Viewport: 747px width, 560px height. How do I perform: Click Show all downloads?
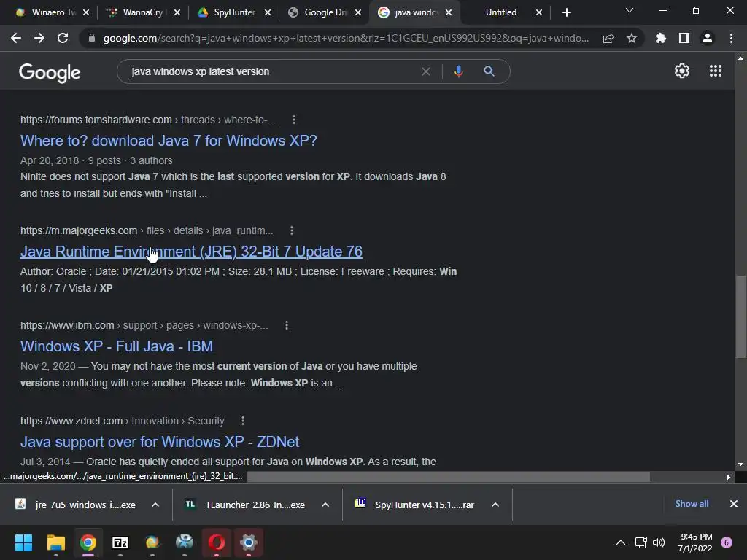pos(692,504)
